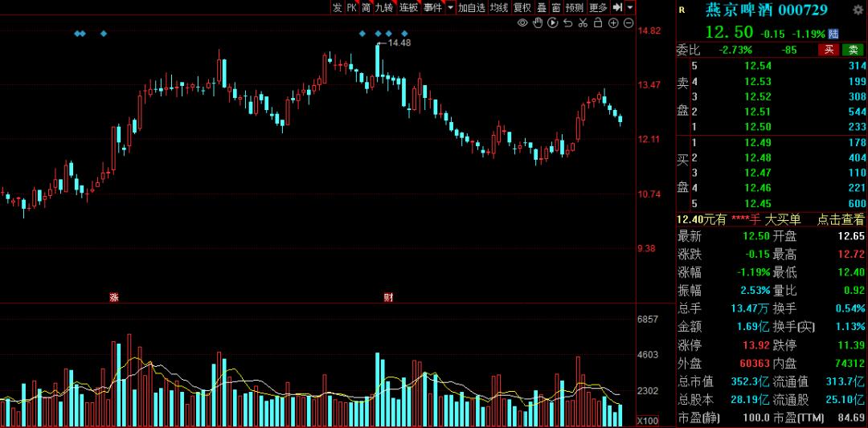Click the replay playback circle icon

click(552, 22)
